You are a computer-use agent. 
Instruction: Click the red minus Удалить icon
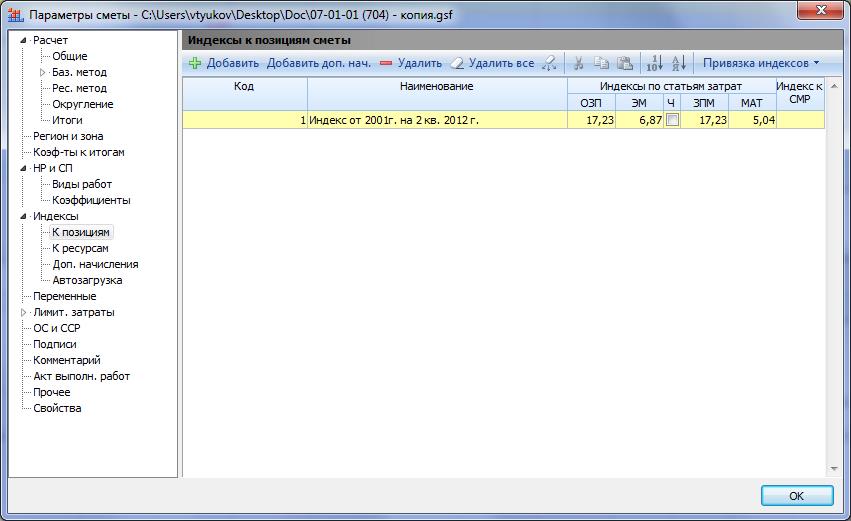386,63
